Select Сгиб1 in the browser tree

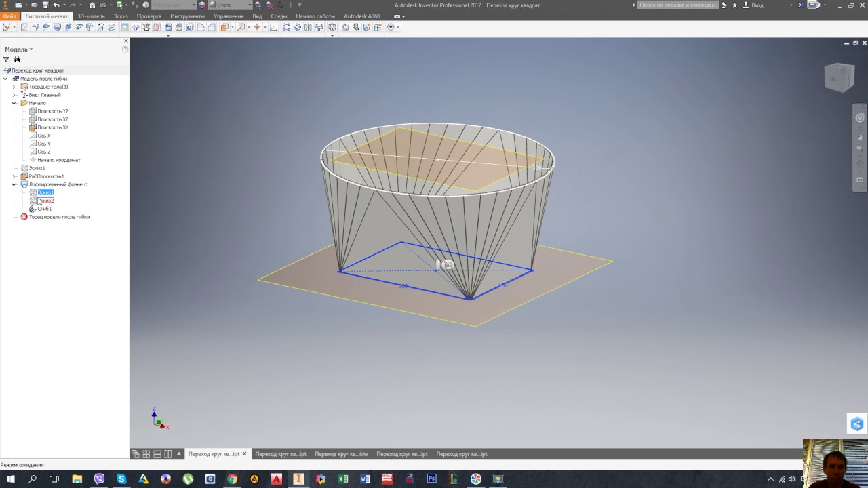pos(44,209)
